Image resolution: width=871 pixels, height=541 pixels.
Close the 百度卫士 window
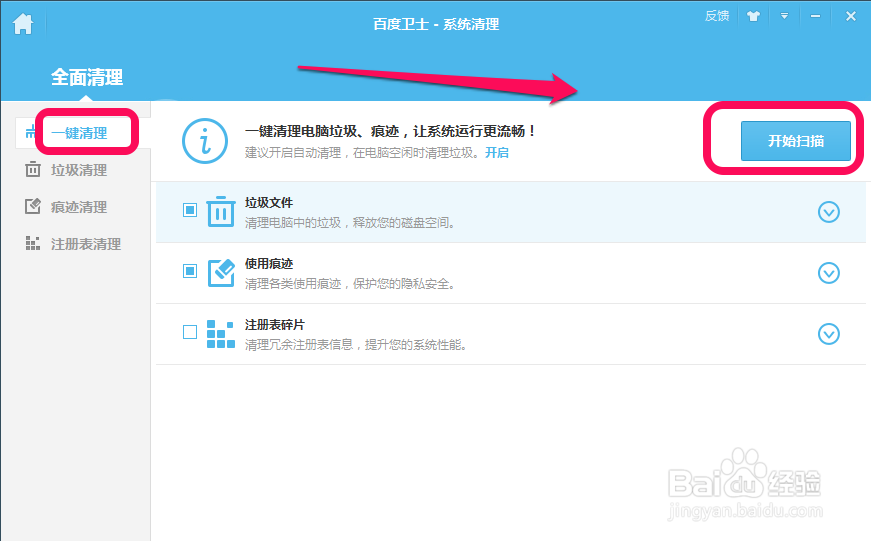pyautogui.click(x=850, y=16)
